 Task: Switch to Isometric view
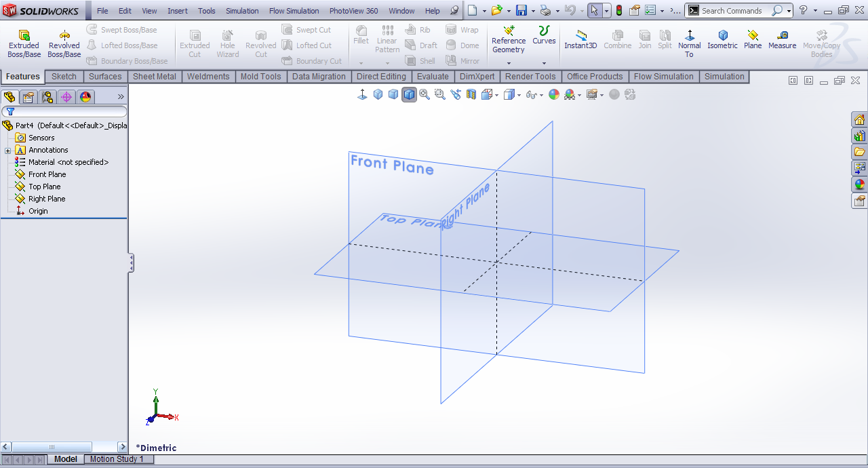coord(722,40)
